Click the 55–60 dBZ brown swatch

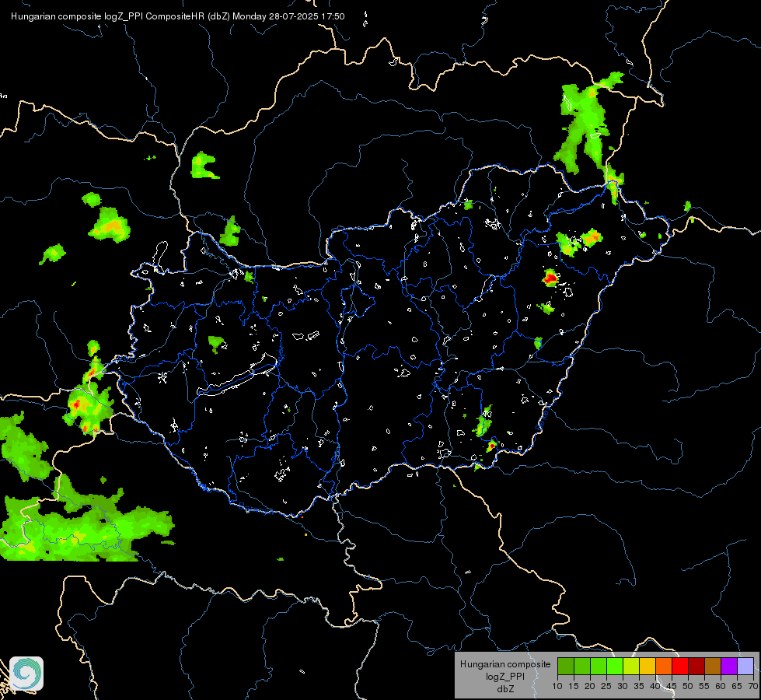[x=713, y=666]
